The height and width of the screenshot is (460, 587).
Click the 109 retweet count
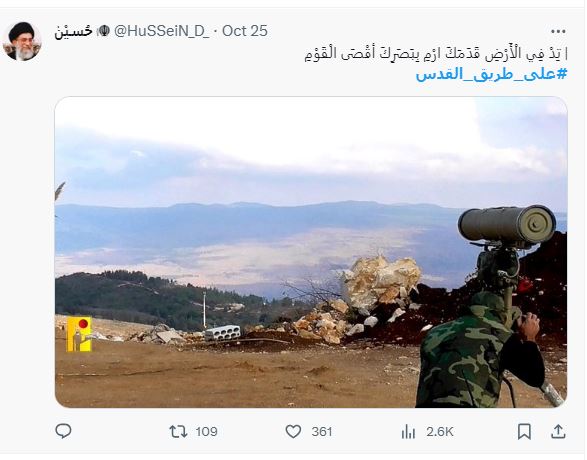[207, 432]
